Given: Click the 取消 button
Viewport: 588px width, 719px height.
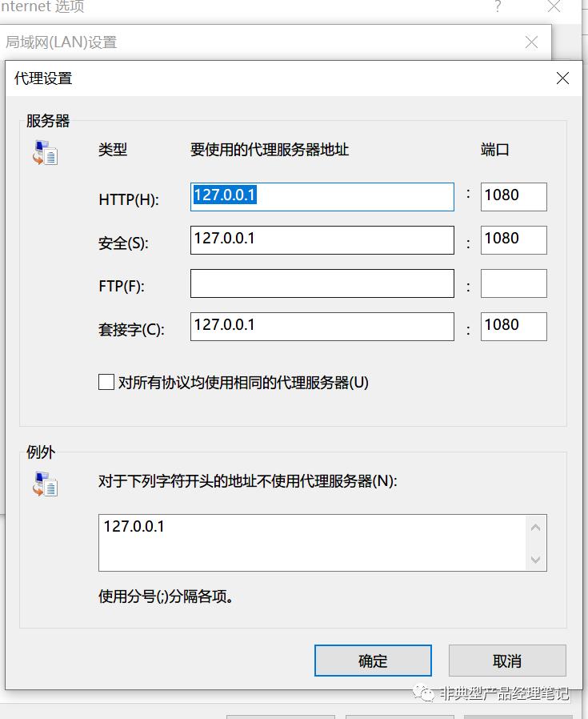Looking at the screenshot, I should tap(506, 661).
